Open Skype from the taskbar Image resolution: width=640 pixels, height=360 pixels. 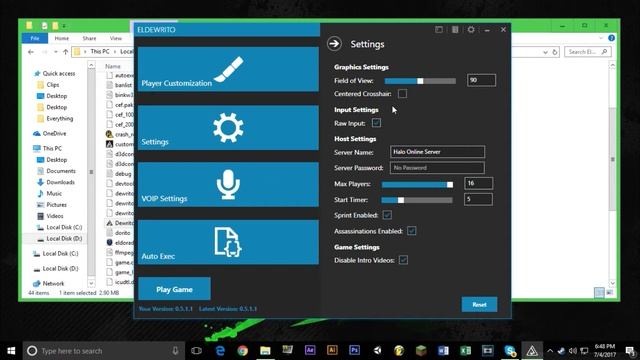510,351
